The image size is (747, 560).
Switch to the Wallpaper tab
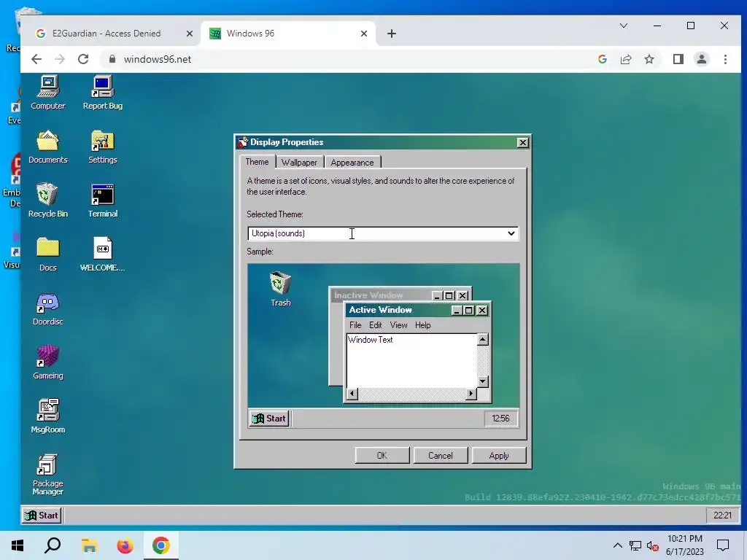point(299,163)
